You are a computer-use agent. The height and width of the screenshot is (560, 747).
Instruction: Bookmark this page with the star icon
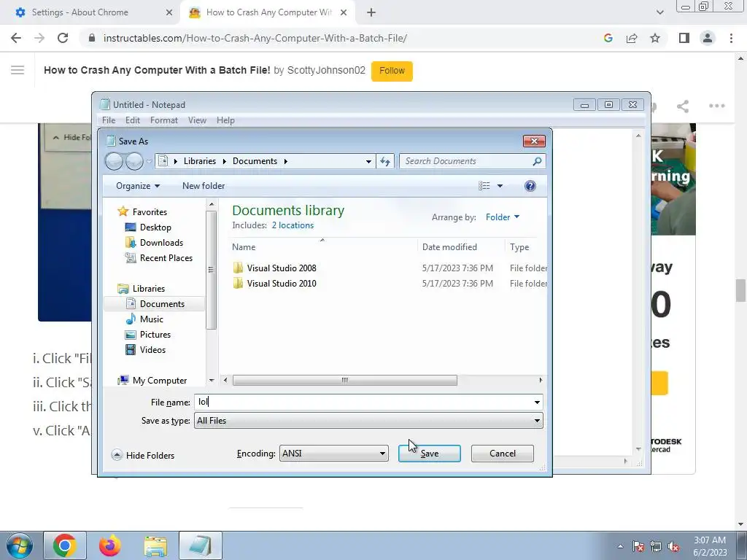[x=655, y=38]
